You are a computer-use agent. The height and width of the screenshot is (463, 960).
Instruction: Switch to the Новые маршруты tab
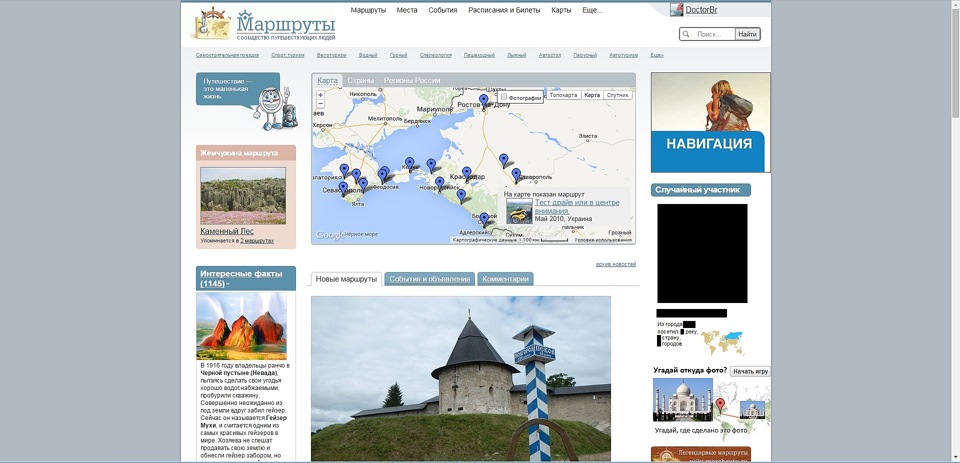(346, 279)
